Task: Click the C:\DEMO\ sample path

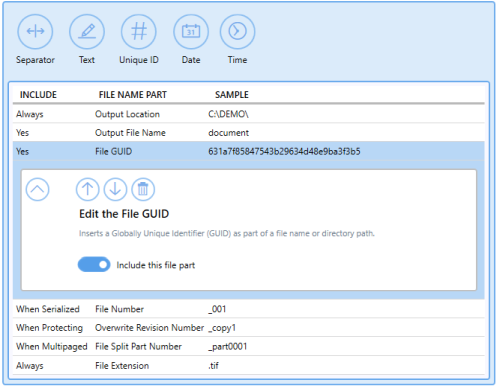Action: [x=229, y=114]
